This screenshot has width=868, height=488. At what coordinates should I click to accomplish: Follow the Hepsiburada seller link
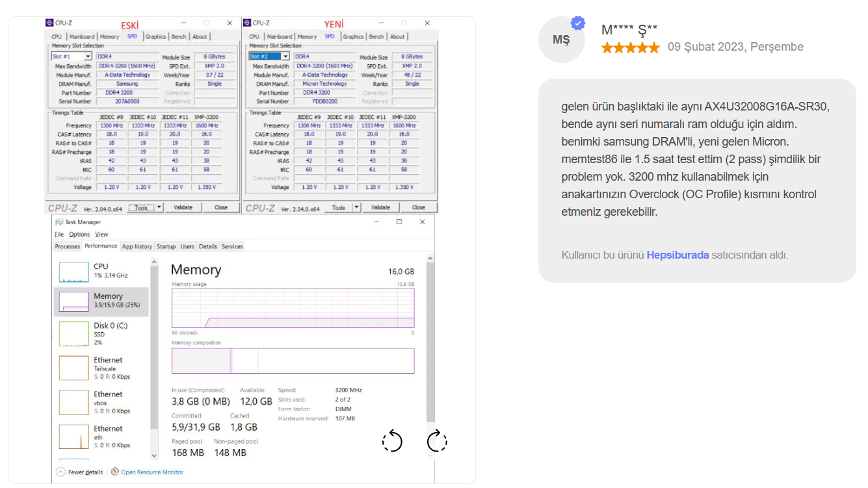click(677, 255)
